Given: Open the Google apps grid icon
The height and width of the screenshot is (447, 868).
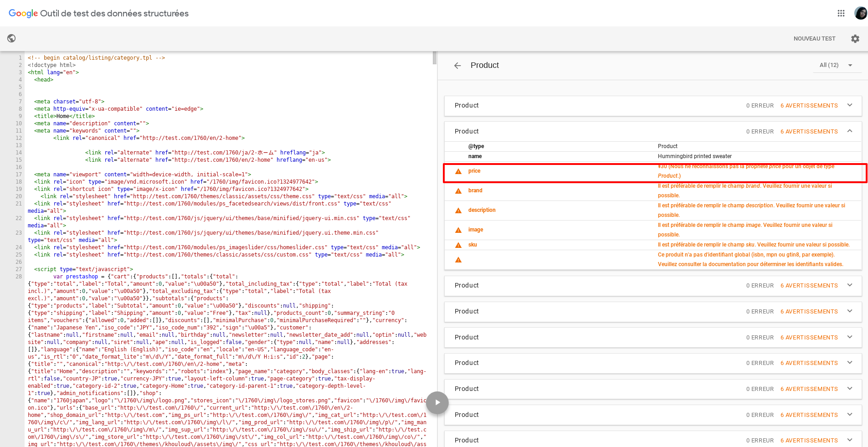Looking at the screenshot, I should click(841, 13).
